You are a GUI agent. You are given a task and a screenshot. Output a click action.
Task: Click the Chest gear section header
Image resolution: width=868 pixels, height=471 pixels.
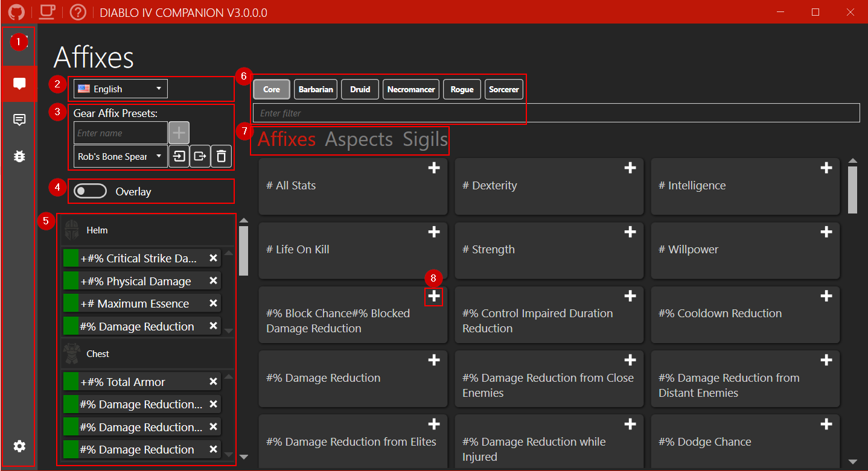[148, 354]
